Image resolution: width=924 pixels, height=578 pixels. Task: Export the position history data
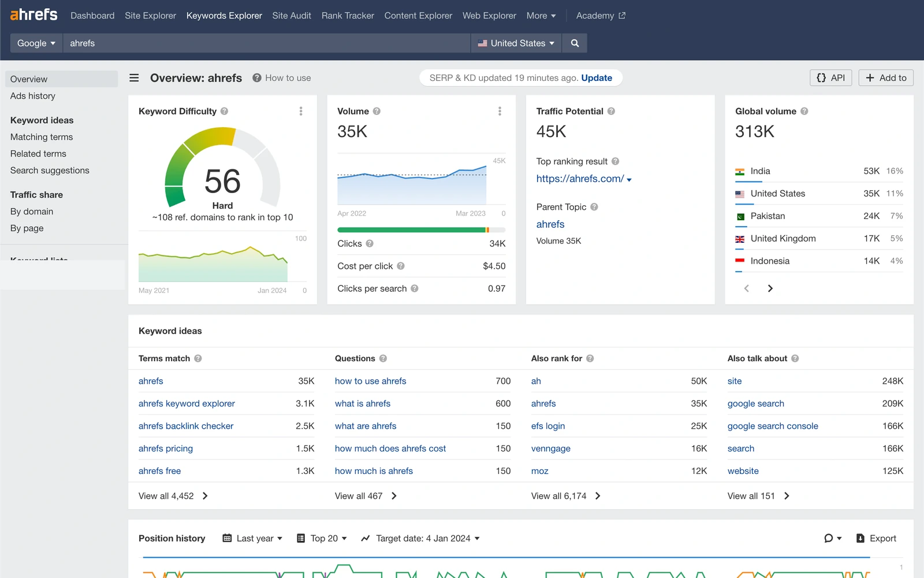point(876,538)
